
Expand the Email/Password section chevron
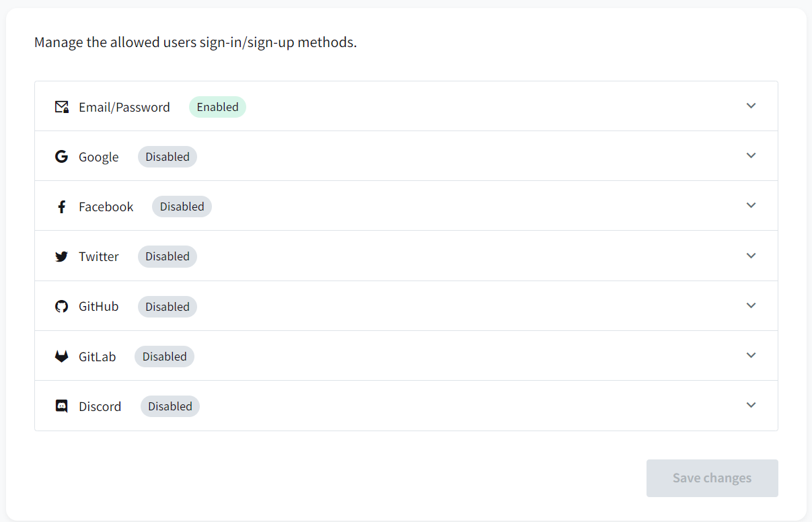[751, 106]
